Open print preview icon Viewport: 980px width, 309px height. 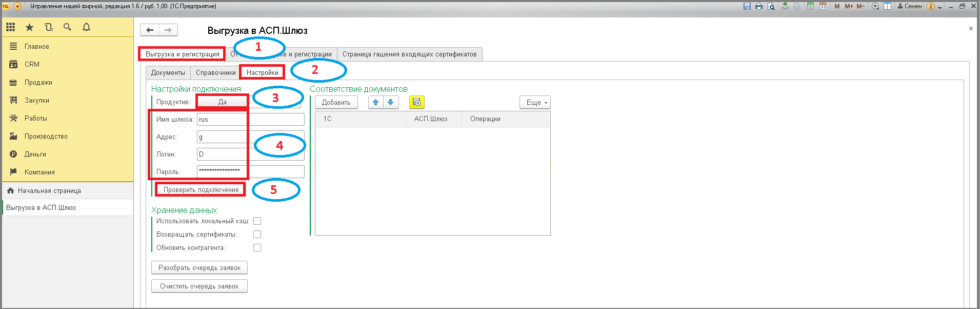[771, 6]
